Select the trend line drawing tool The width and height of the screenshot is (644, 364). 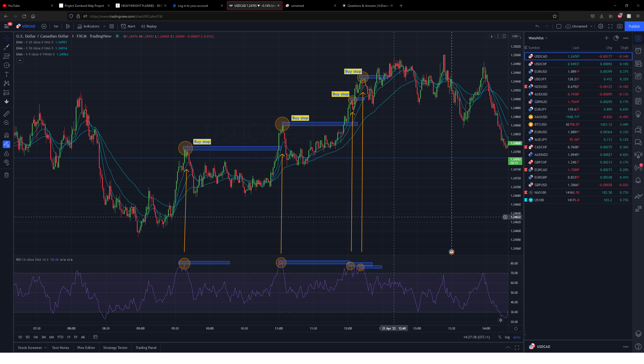tap(7, 47)
